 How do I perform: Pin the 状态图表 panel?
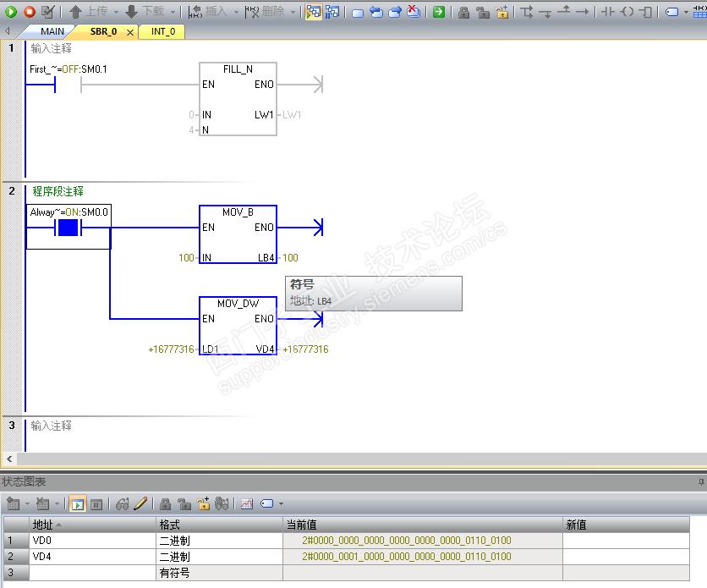(701, 481)
